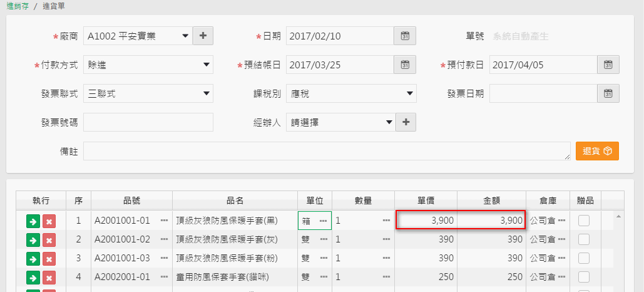Click the 數量 column header
Viewport: 644px width, 292px height.
[364, 201]
